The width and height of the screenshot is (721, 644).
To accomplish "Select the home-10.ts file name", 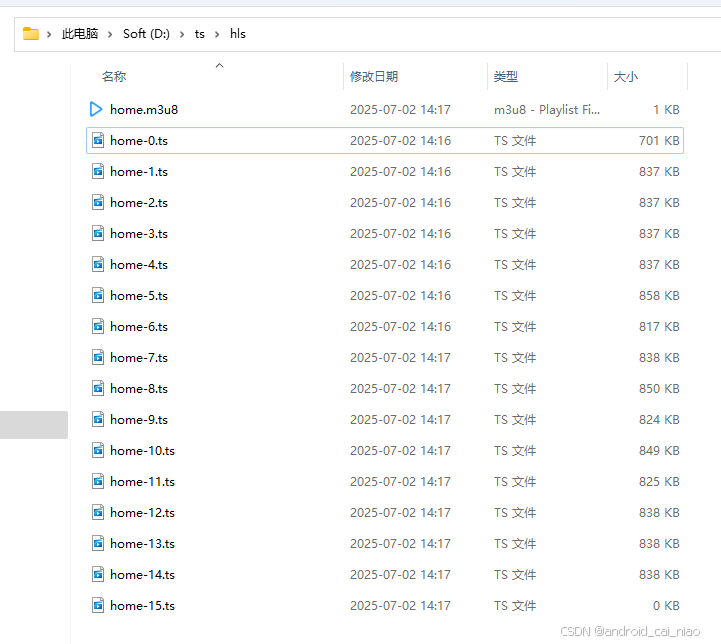I will pos(143,450).
